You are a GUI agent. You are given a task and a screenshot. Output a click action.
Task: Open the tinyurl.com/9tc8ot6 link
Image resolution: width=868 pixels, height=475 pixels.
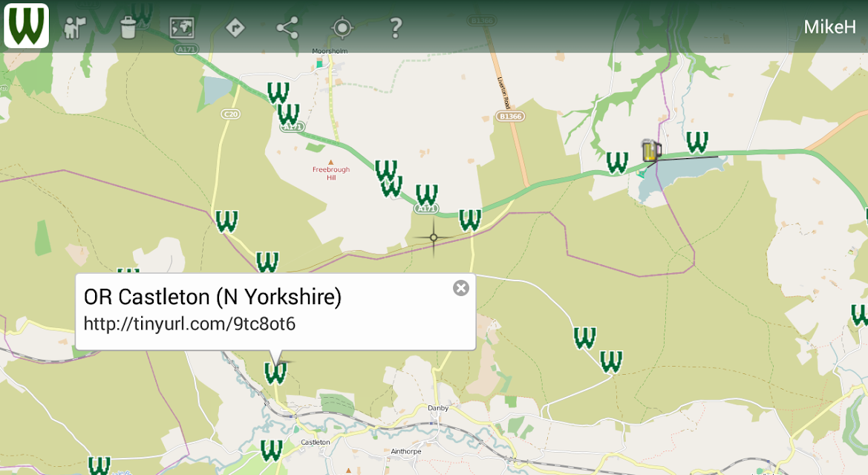pos(189,324)
